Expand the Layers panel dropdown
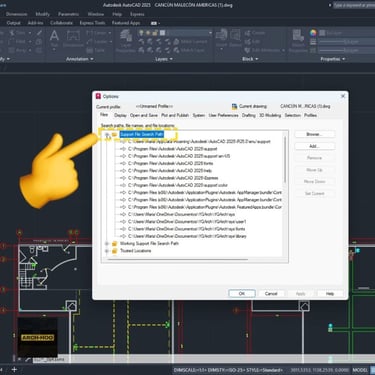The width and height of the screenshot is (375, 375). point(164,59)
